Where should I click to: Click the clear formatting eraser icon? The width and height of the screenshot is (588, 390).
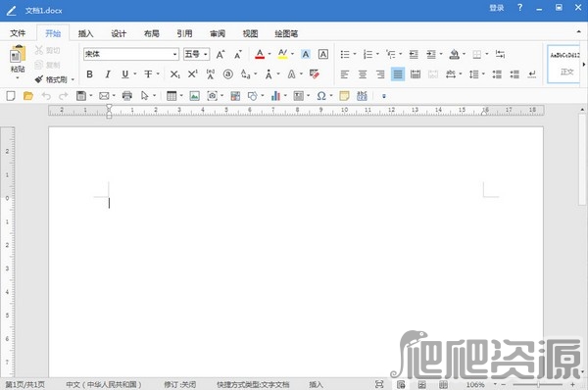[315, 73]
